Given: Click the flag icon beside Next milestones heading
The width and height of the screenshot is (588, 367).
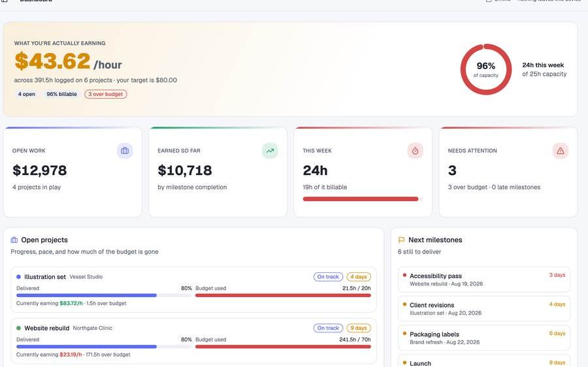Looking at the screenshot, I should [x=401, y=240].
